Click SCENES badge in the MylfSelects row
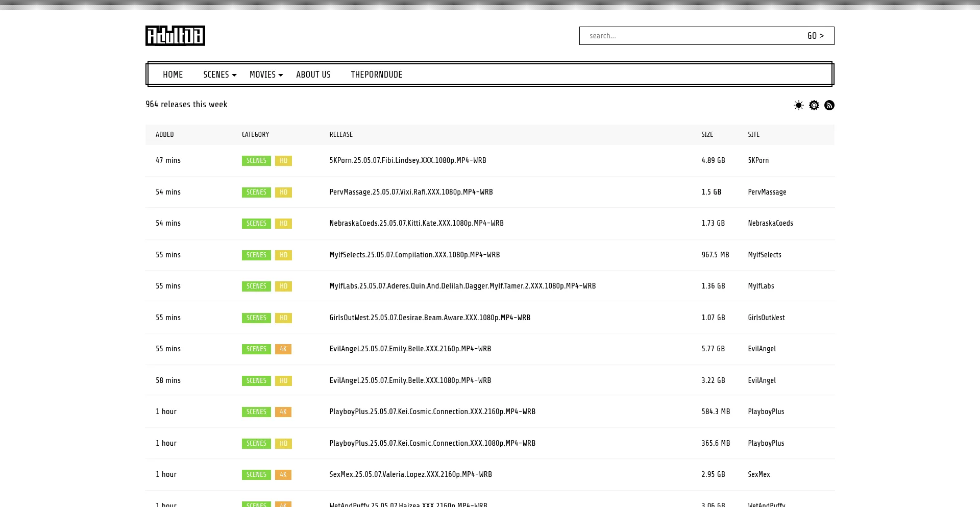980x507 pixels. coord(256,255)
